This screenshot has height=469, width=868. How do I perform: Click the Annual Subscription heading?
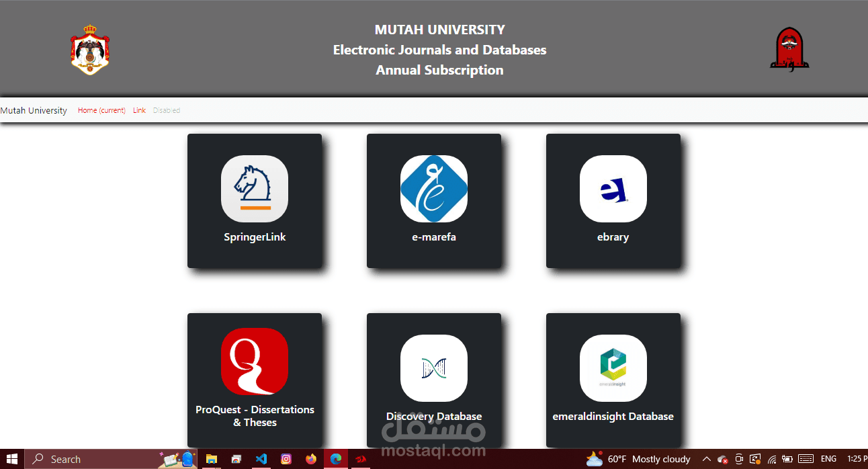[439, 70]
